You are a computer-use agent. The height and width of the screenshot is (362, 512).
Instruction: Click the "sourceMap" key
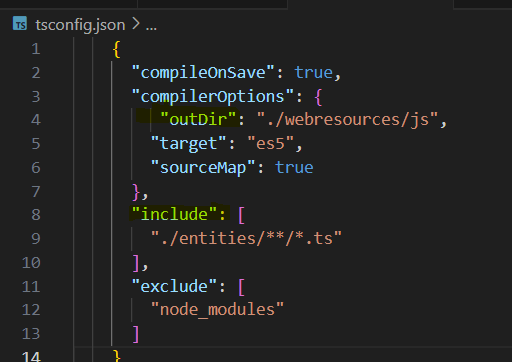203,167
